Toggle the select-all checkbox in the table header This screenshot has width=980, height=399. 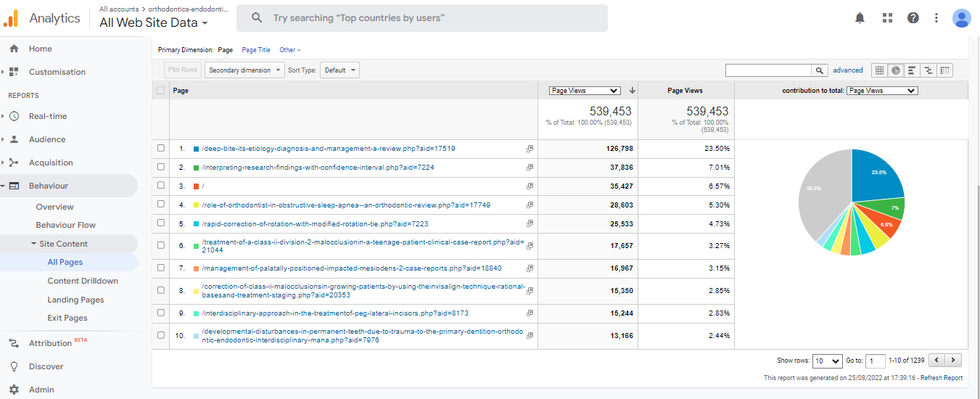pyautogui.click(x=161, y=91)
